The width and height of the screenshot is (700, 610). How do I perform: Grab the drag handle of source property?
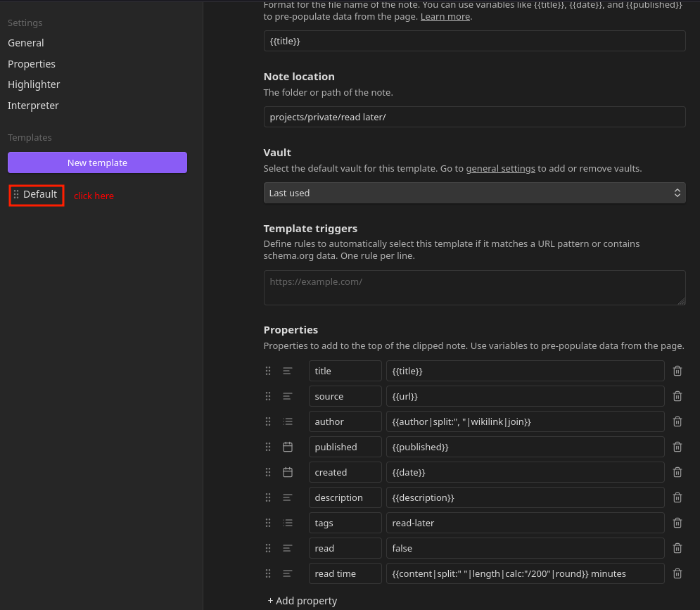click(x=268, y=396)
